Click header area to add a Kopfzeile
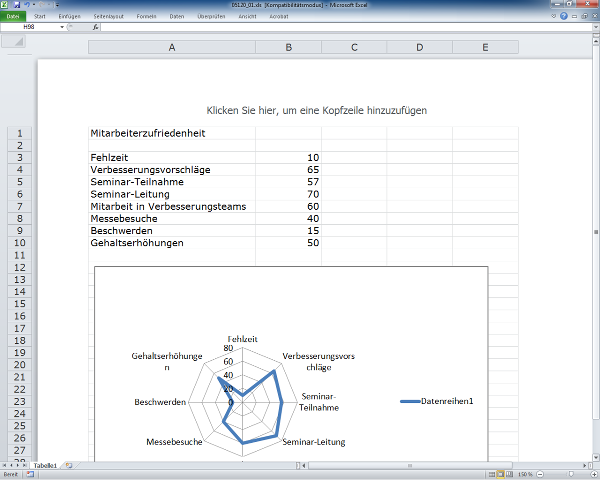 tap(316, 110)
